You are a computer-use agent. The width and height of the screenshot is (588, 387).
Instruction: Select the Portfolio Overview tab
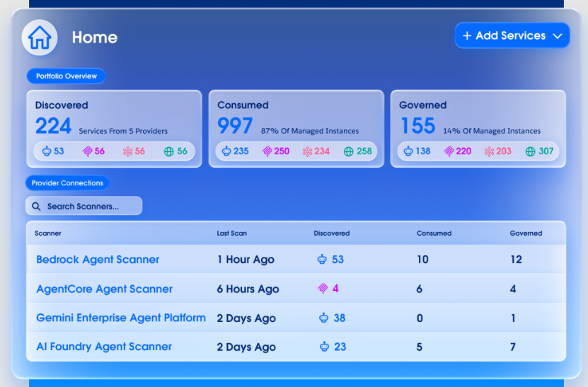(66, 76)
